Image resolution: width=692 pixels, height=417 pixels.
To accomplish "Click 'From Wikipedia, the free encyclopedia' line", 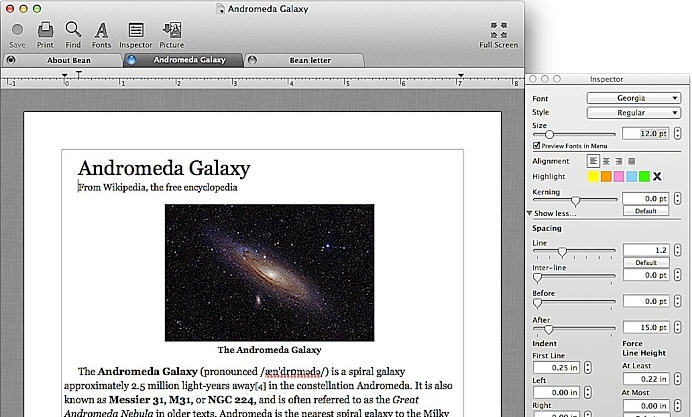I will [158, 188].
